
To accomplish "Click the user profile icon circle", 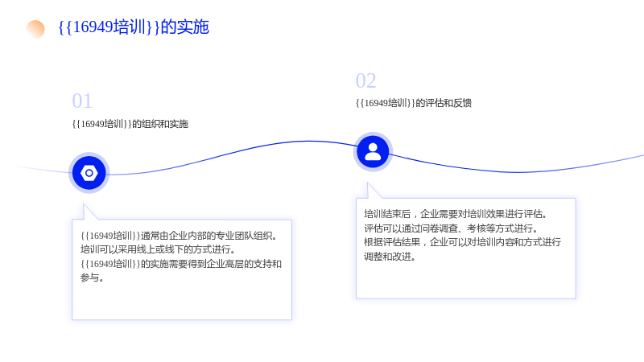I will [x=373, y=152].
